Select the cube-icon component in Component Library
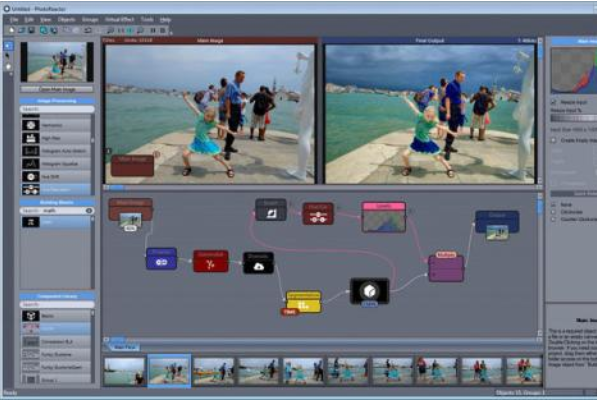 point(30,316)
